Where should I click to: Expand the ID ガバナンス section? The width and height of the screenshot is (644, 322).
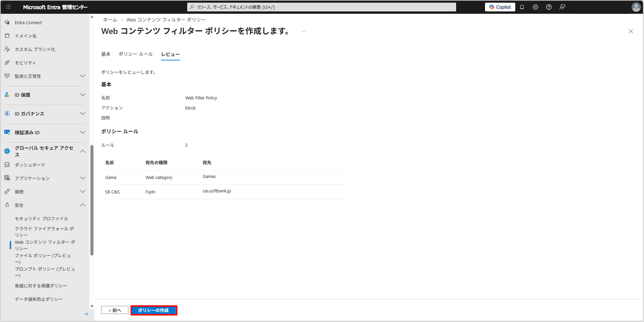[82, 113]
